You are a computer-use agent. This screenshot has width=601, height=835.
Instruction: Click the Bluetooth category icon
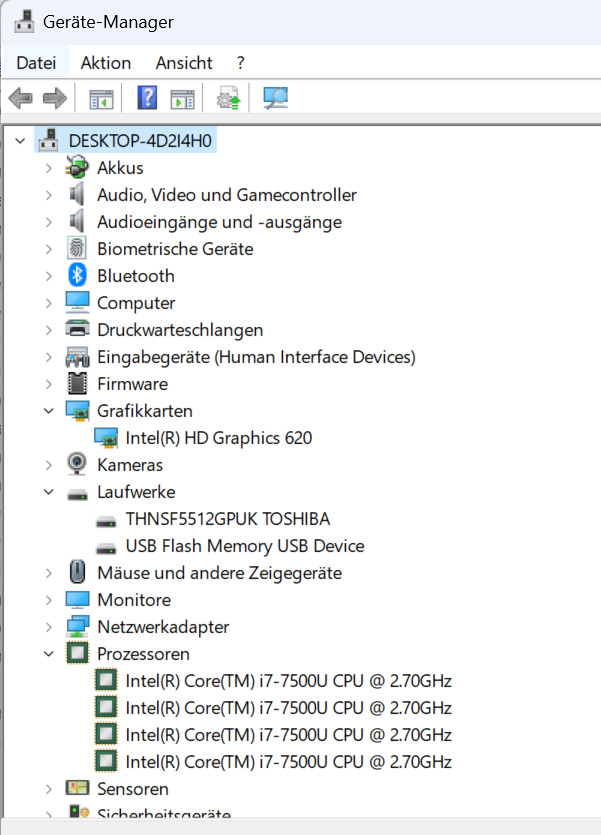(x=77, y=275)
